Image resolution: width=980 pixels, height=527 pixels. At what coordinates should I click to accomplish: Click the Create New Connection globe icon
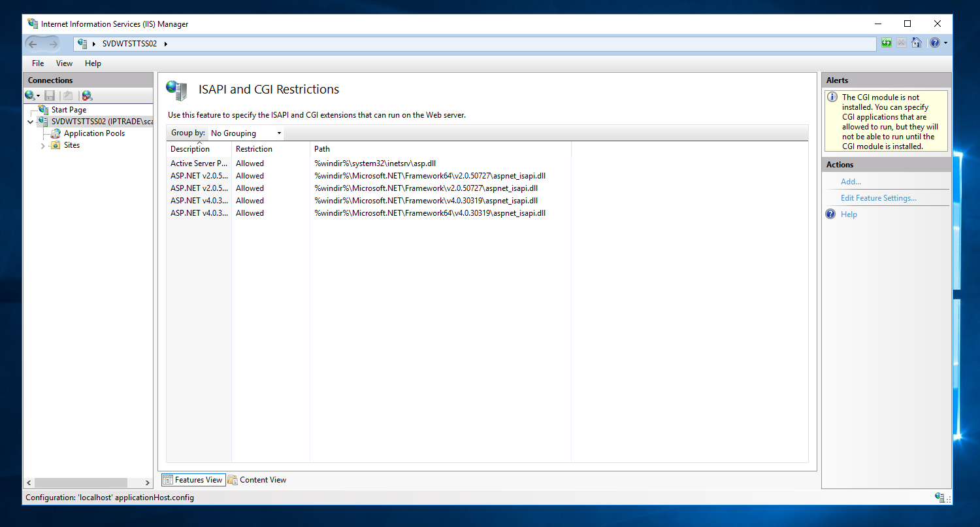[x=30, y=95]
